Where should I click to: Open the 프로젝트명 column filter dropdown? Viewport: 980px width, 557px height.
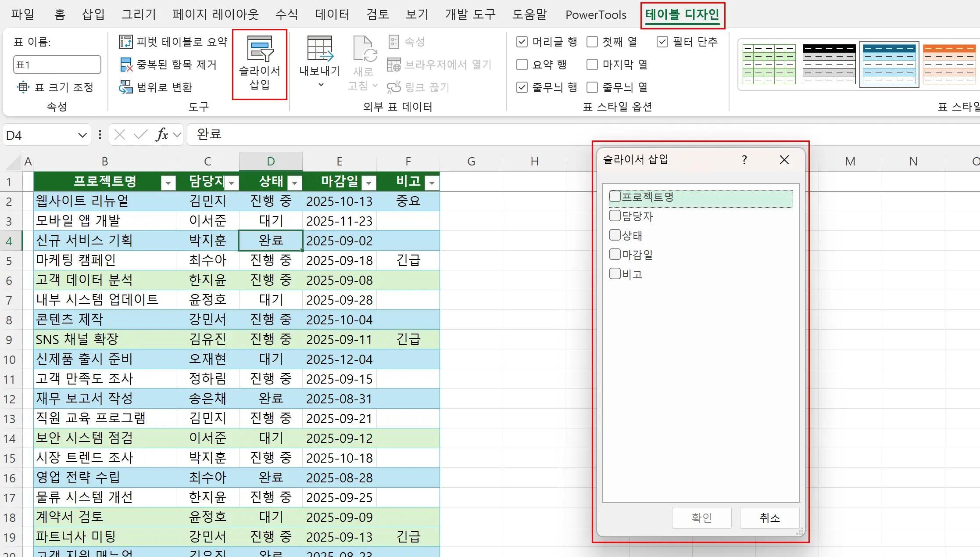[x=168, y=183]
